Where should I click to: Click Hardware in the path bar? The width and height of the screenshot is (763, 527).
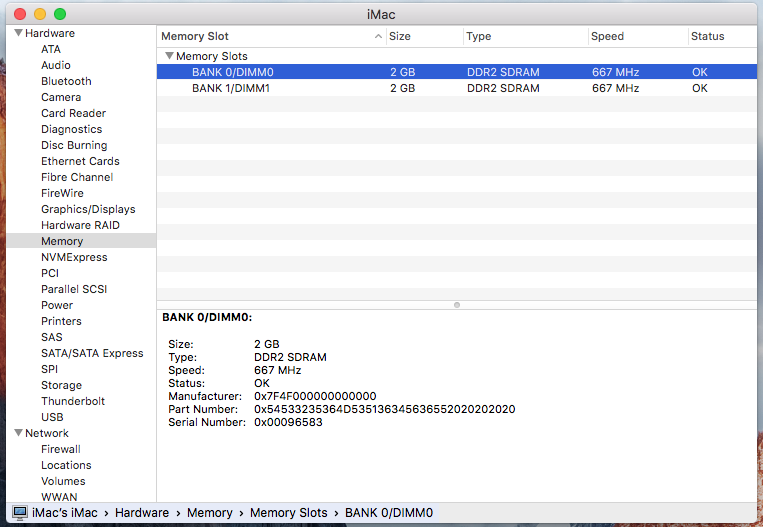coord(142,512)
